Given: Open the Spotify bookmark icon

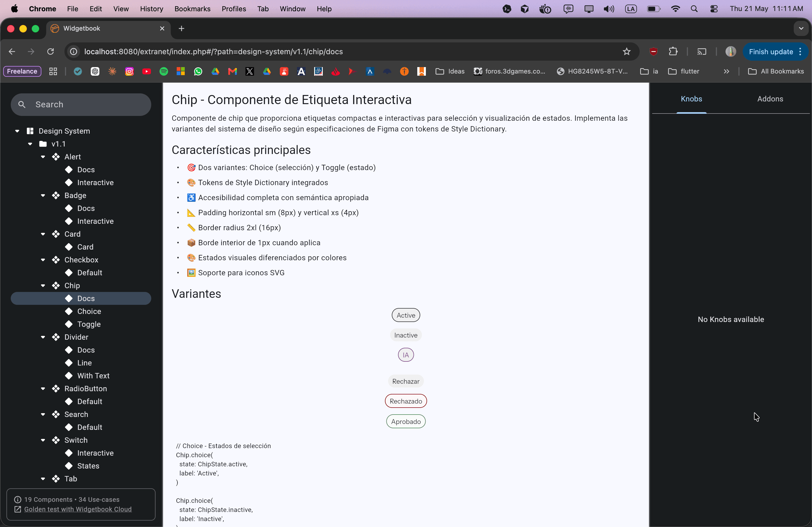Looking at the screenshot, I should pos(164,71).
